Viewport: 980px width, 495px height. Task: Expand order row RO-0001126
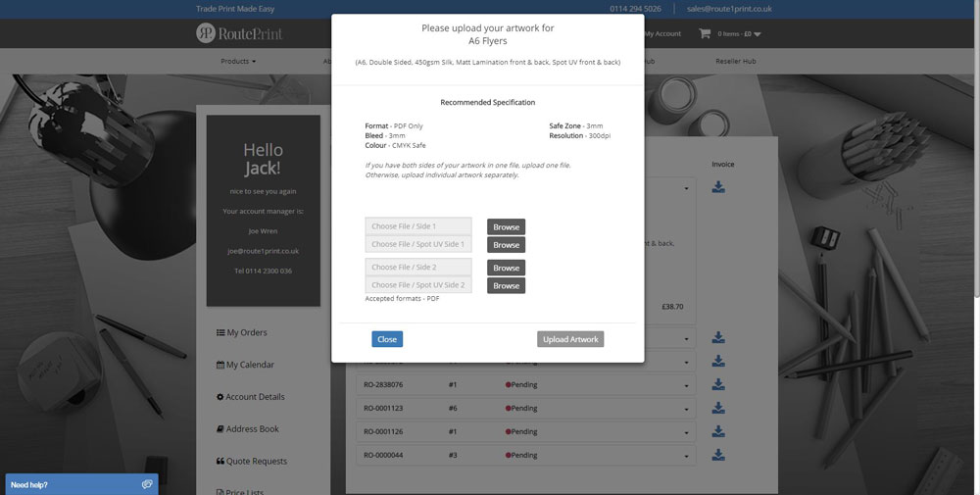click(686, 432)
